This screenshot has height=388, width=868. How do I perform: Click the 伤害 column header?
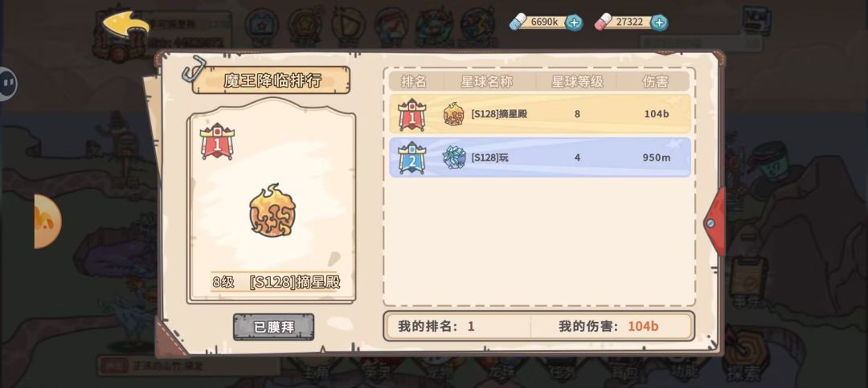pyautogui.click(x=655, y=82)
